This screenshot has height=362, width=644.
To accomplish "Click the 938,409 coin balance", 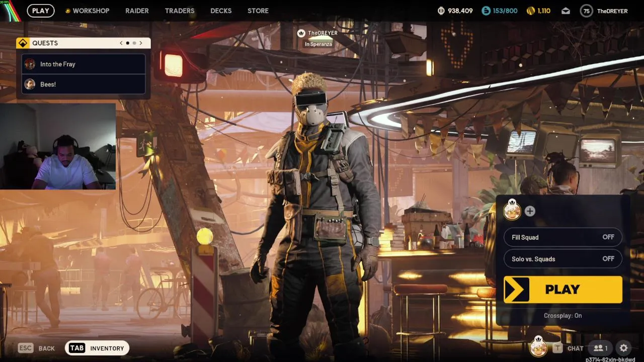I will (460, 11).
